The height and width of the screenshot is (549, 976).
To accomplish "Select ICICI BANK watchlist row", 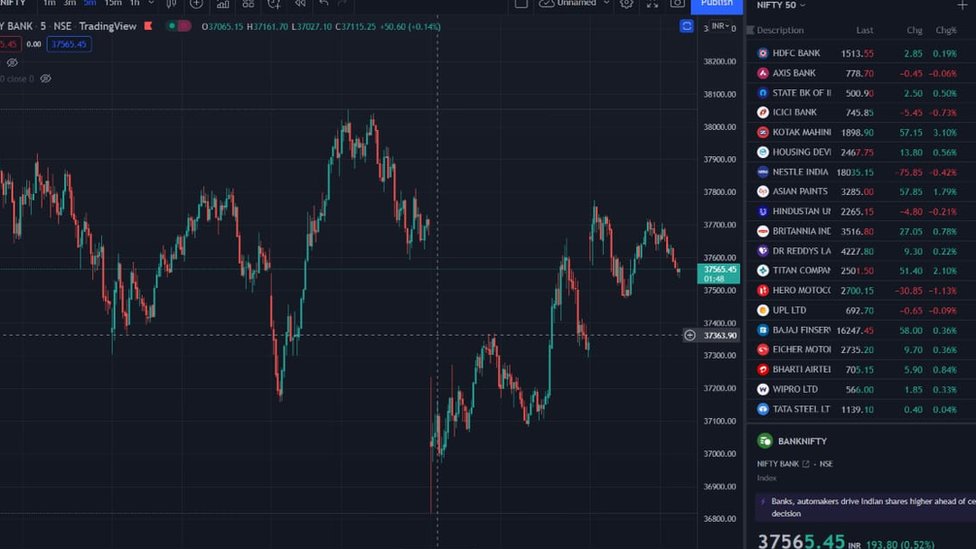I will (861, 113).
